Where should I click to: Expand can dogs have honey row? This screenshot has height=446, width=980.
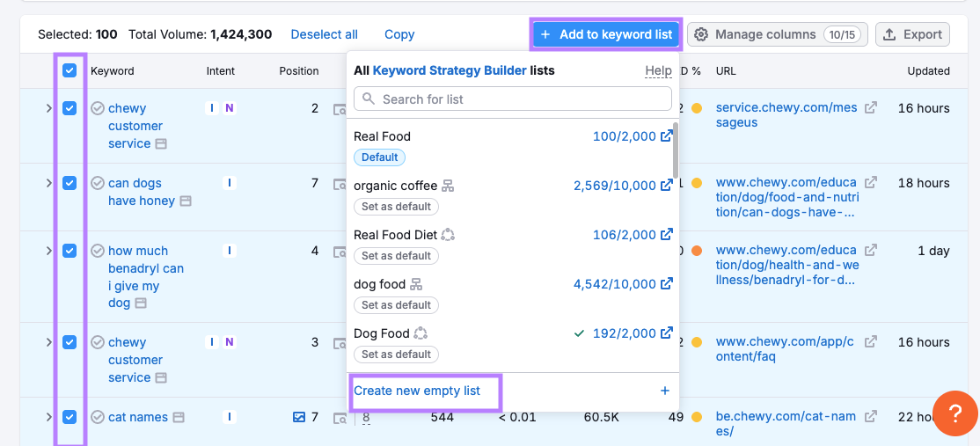pyautogui.click(x=48, y=183)
